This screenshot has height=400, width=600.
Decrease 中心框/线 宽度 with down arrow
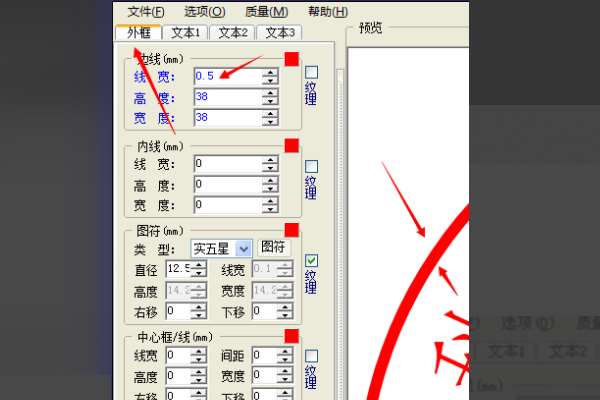pyautogui.click(x=285, y=380)
